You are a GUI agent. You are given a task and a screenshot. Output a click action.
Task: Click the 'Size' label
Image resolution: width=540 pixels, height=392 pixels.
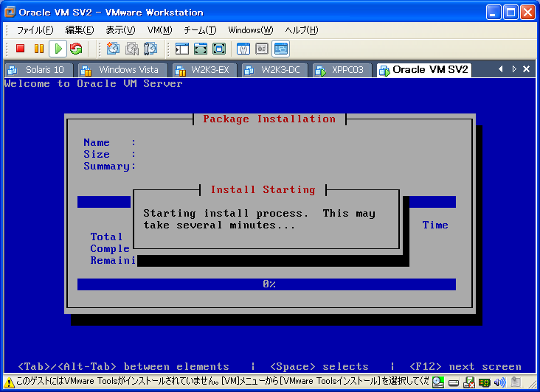(x=97, y=155)
